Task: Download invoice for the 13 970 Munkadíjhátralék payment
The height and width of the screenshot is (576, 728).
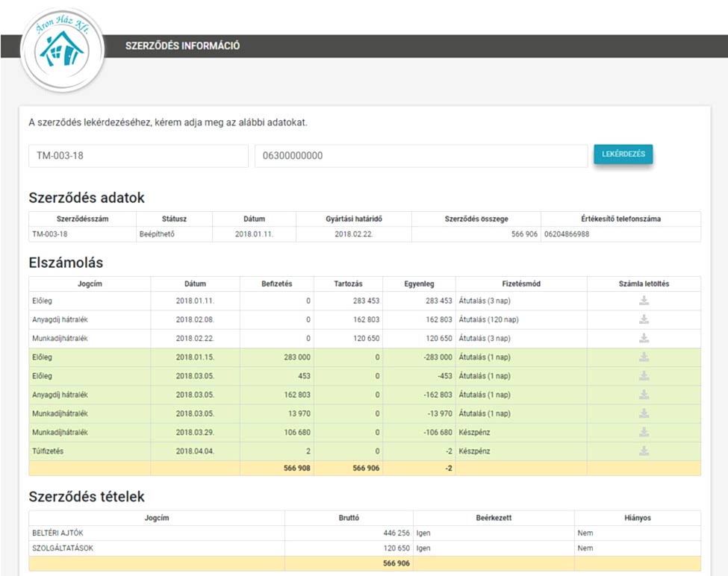Action: (x=644, y=413)
